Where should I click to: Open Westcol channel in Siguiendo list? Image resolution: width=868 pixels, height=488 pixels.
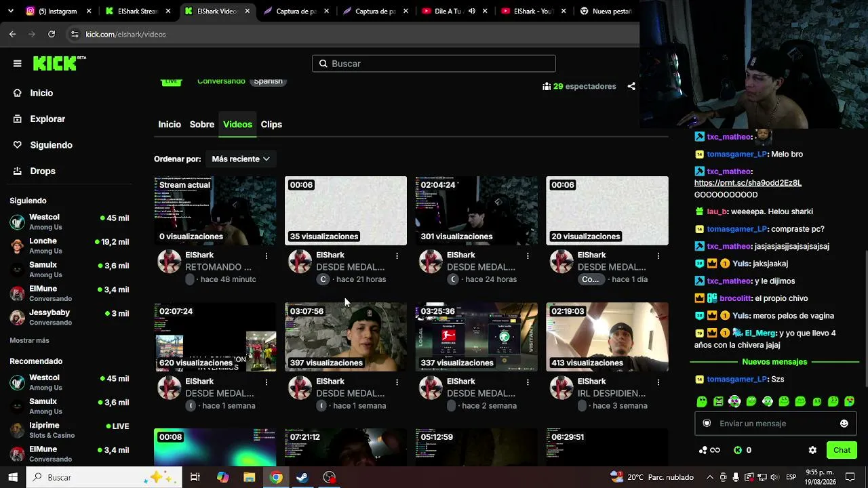(69, 222)
